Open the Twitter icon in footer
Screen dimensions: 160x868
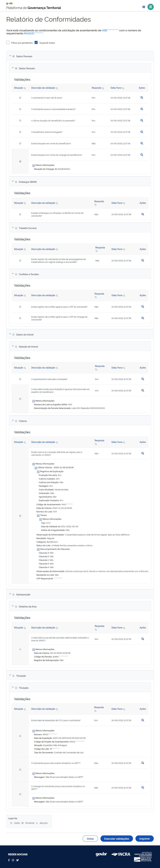tap(17, 860)
